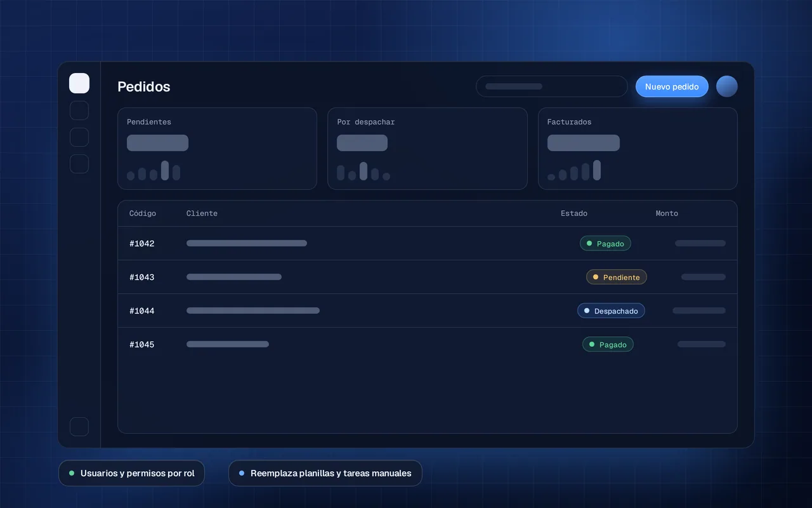Select order code #1044
Viewport: 812px width, 508px height.
click(x=142, y=311)
